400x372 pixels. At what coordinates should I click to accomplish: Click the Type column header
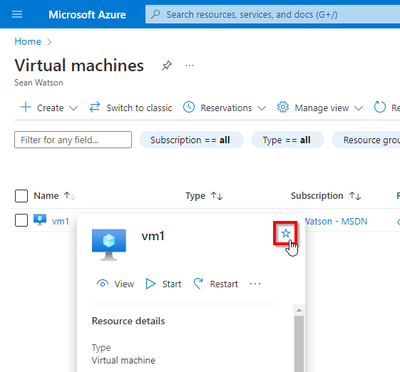click(x=195, y=196)
